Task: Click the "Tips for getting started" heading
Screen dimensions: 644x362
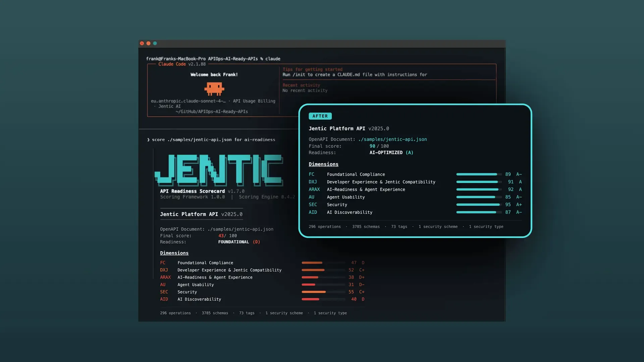Action: tap(312, 69)
